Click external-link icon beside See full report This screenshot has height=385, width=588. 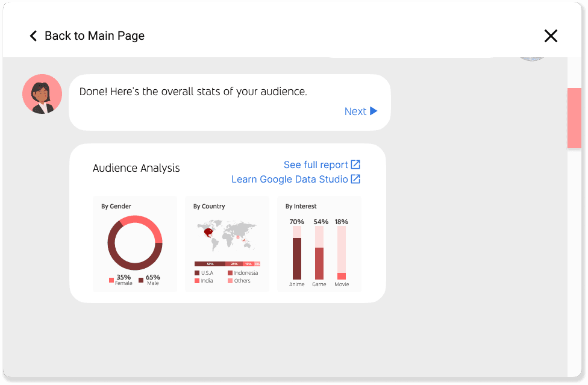[x=355, y=164]
